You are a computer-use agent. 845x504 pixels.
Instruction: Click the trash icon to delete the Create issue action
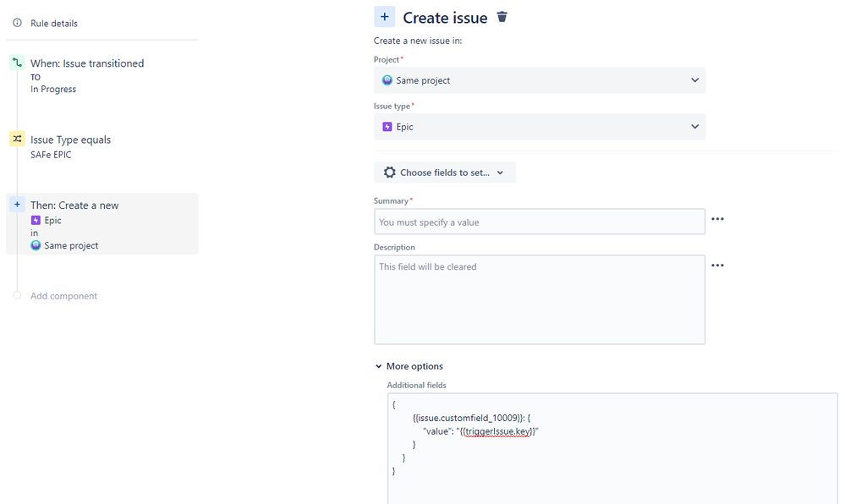point(502,16)
